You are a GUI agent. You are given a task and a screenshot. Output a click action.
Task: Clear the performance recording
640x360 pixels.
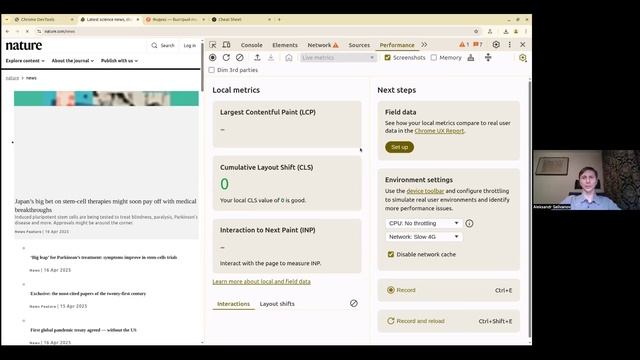240,58
